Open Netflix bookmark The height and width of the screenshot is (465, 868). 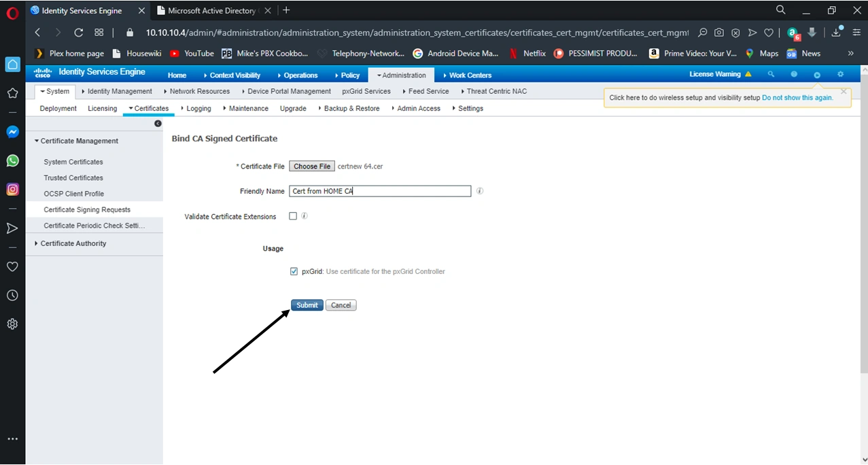[x=528, y=53]
